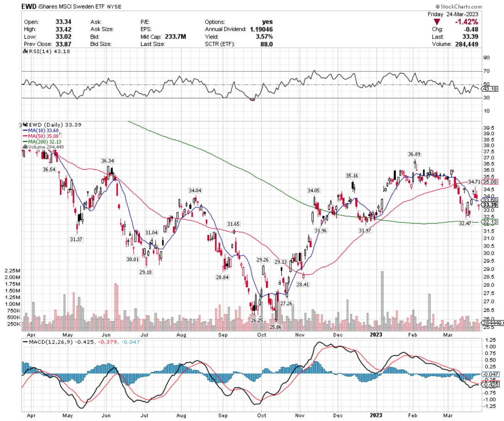Click the 36.34 June high label
The height and width of the screenshot is (421, 504).
(108, 161)
